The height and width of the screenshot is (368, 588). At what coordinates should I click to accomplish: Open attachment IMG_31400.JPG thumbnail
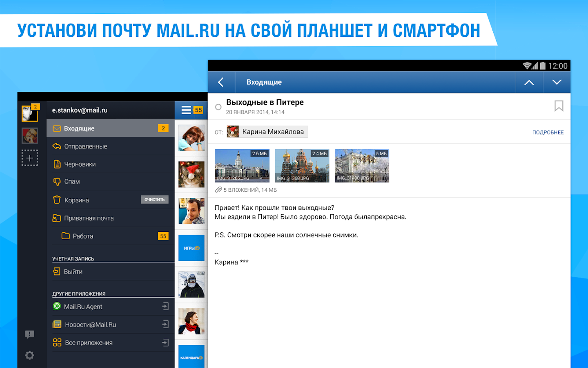(x=362, y=166)
